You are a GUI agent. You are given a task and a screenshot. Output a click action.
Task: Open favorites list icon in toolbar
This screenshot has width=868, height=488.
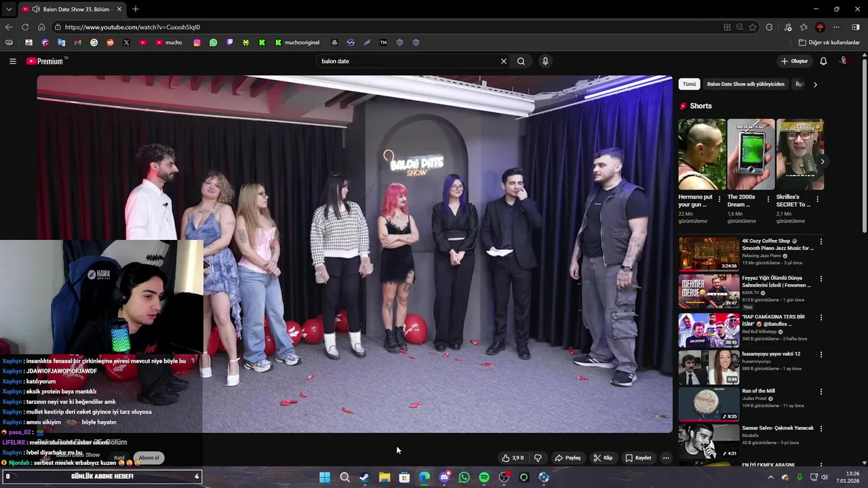(x=804, y=27)
